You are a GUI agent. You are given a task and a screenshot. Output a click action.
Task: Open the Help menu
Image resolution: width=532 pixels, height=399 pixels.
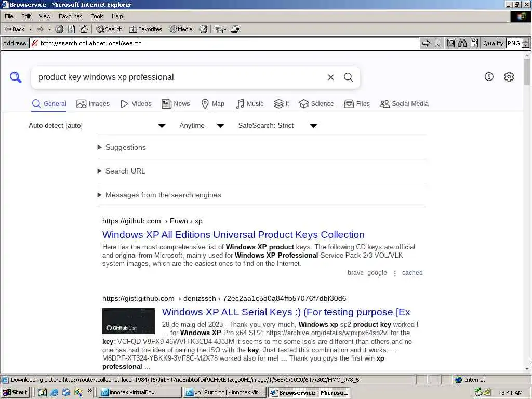(x=117, y=16)
